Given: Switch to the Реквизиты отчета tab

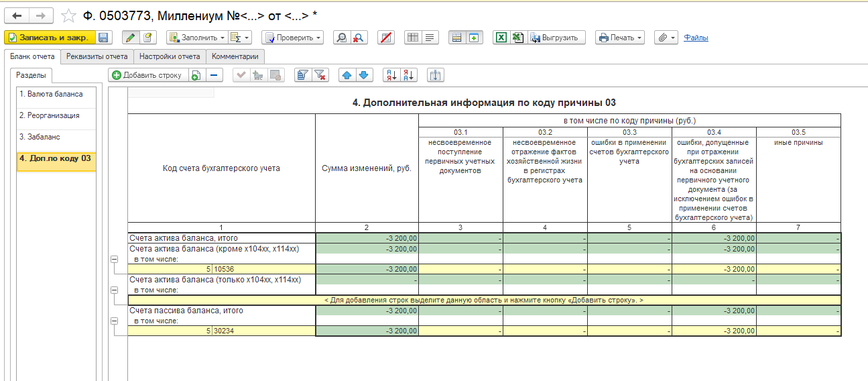Looking at the screenshot, I should coord(97,57).
